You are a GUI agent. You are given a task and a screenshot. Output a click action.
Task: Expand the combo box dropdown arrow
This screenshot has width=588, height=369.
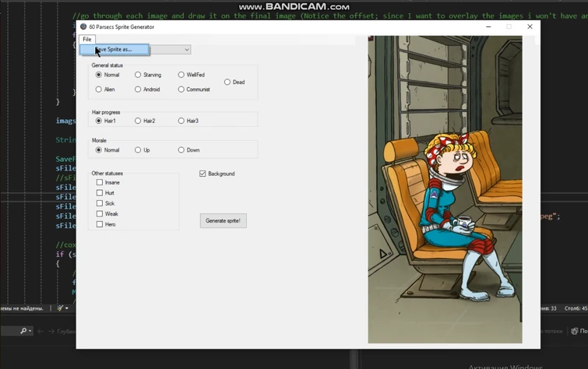coord(186,50)
